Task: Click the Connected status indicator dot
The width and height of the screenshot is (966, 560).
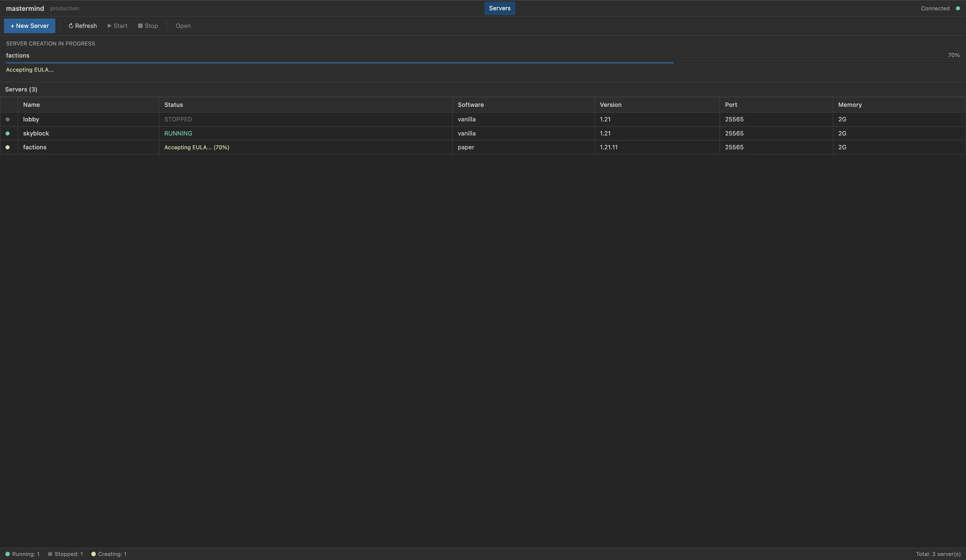Action: 957,9
